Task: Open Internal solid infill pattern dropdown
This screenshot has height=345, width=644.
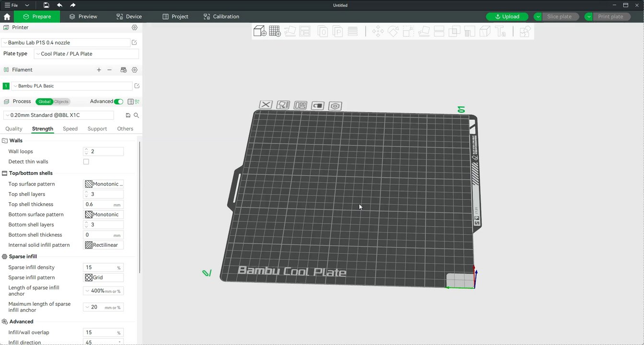Action: [x=103, y=245]
